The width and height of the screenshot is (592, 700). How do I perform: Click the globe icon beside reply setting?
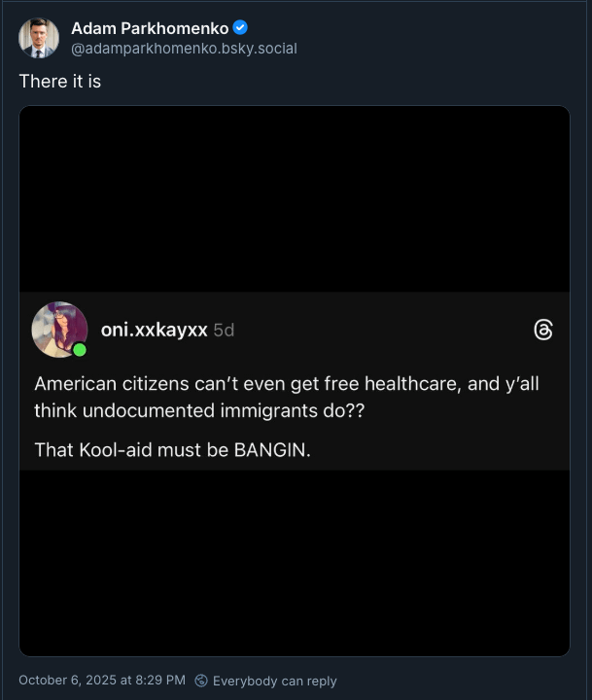[201, 681]
